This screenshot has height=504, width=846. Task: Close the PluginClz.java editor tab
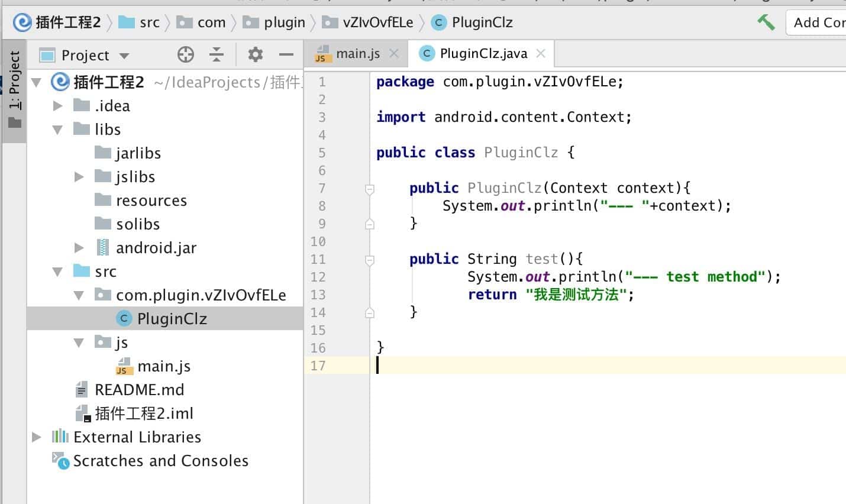point(540,54)
